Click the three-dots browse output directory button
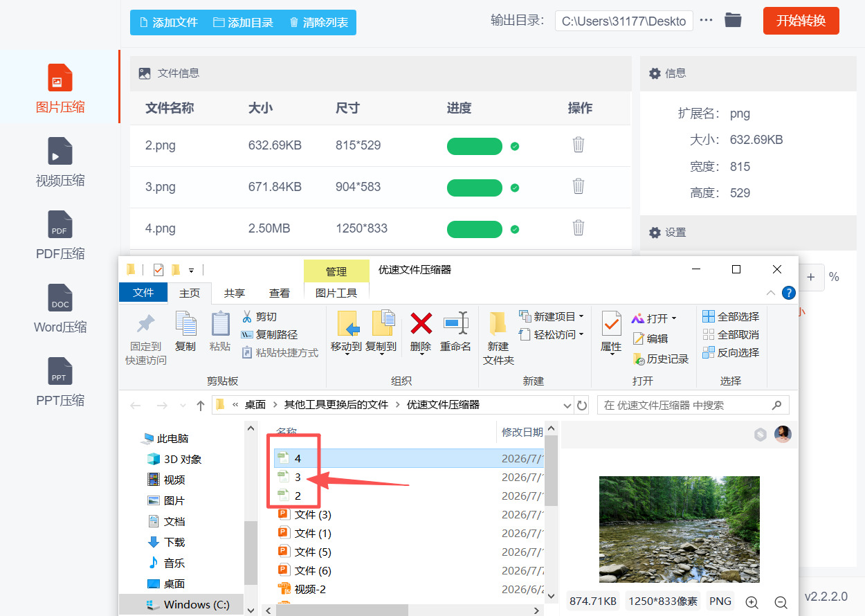The width and height of the screenshot is (865, 616). [706, 20]
